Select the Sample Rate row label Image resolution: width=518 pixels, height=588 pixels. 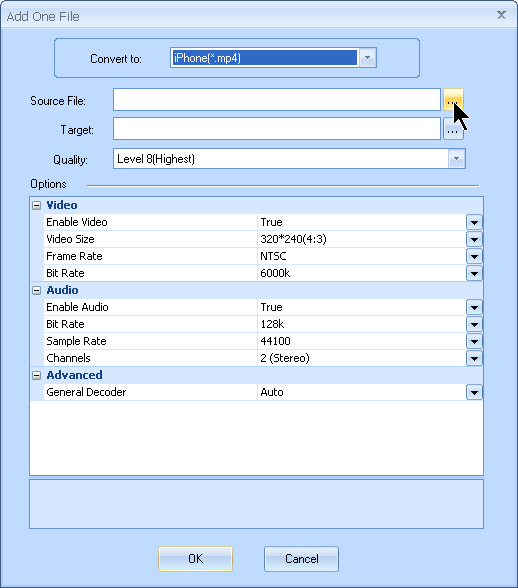click(x=76, y=341)
